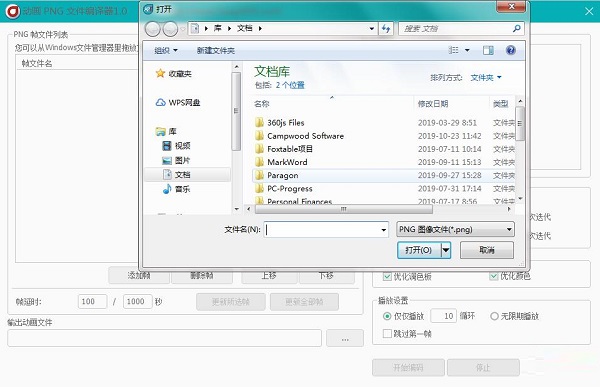Click the file list vertical scrollbar thumb
The height and width of the screenshot is (387, 600).
[520, 123]
